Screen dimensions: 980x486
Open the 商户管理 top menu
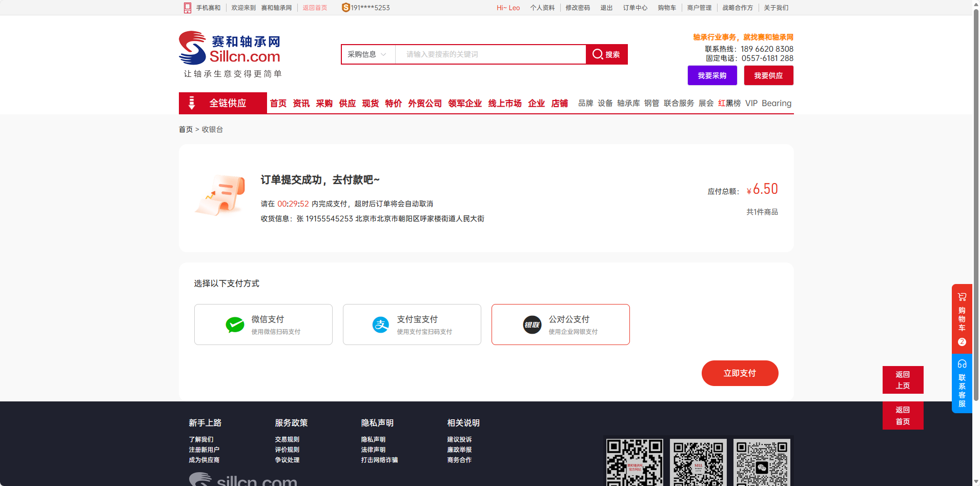(699, 8)
